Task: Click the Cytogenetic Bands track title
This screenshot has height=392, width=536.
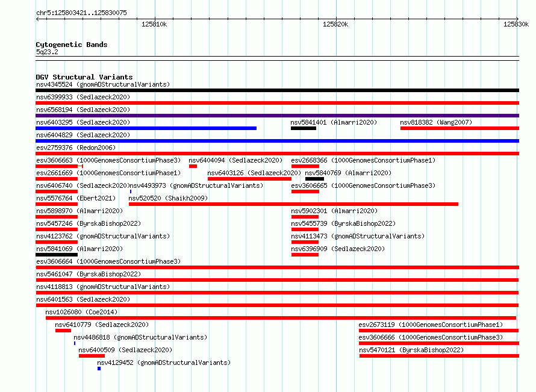Action: pos(72,45)
